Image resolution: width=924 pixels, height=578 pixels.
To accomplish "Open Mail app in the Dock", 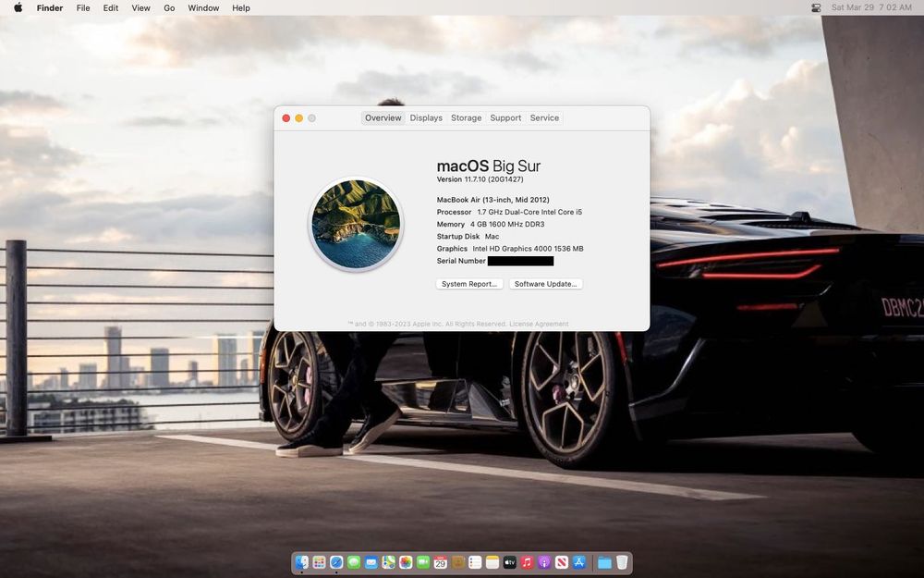I will [371, 562].
